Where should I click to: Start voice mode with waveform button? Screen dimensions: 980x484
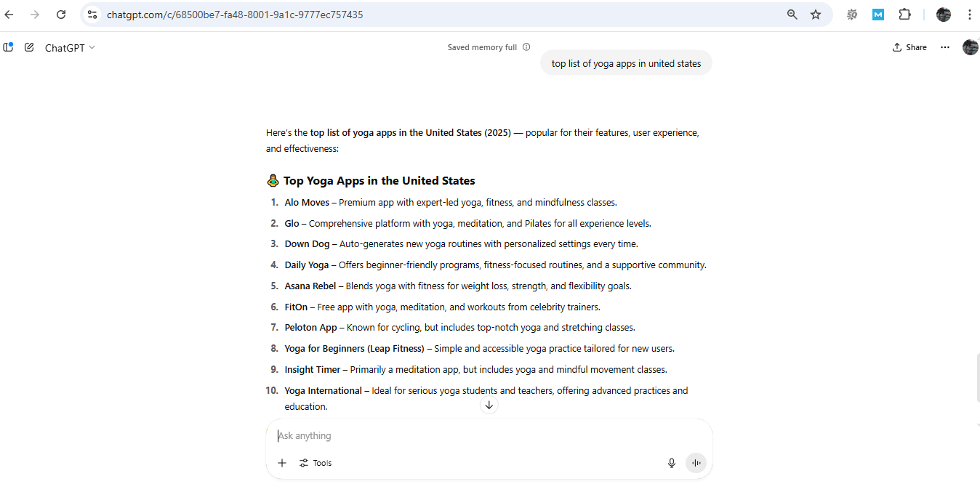click(x=696, y=463)
